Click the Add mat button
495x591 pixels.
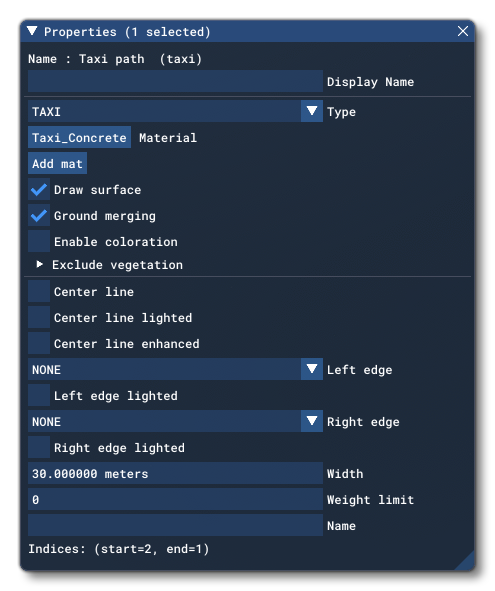pos(57,163)
